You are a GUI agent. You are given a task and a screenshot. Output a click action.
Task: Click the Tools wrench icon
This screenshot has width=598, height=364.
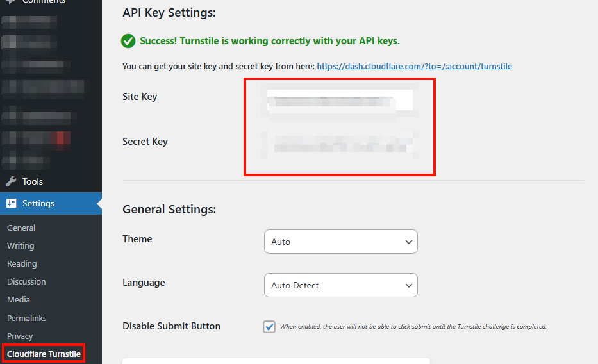point(11,181)
